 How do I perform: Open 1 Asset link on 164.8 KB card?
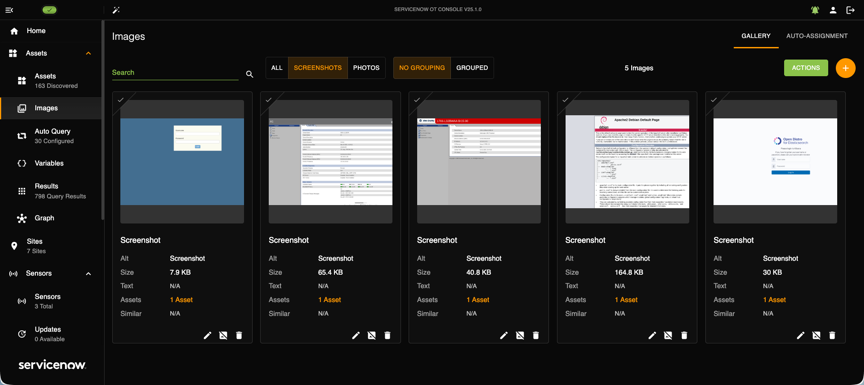pyautogui.click(x=626, y=300)
